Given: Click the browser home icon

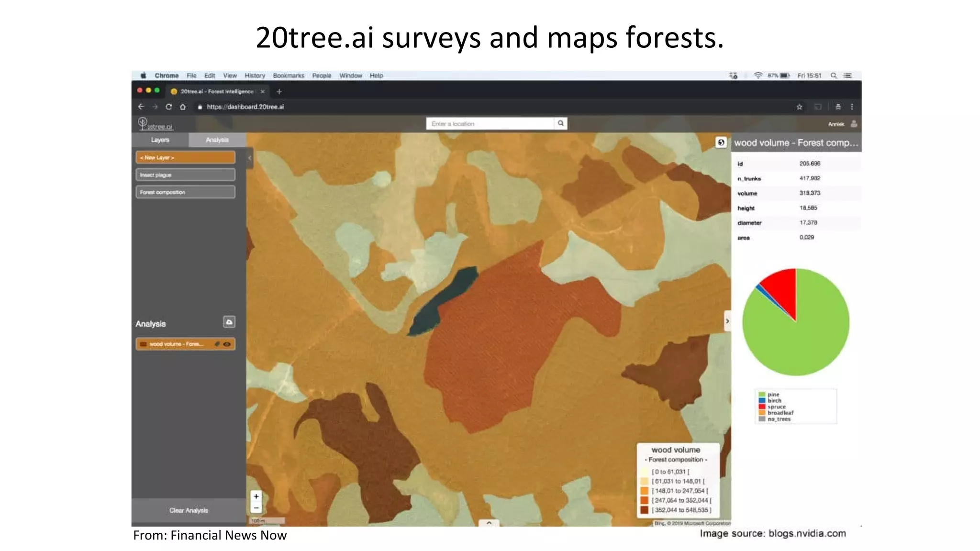Looking at the screenshot, I should pos(182,107).
